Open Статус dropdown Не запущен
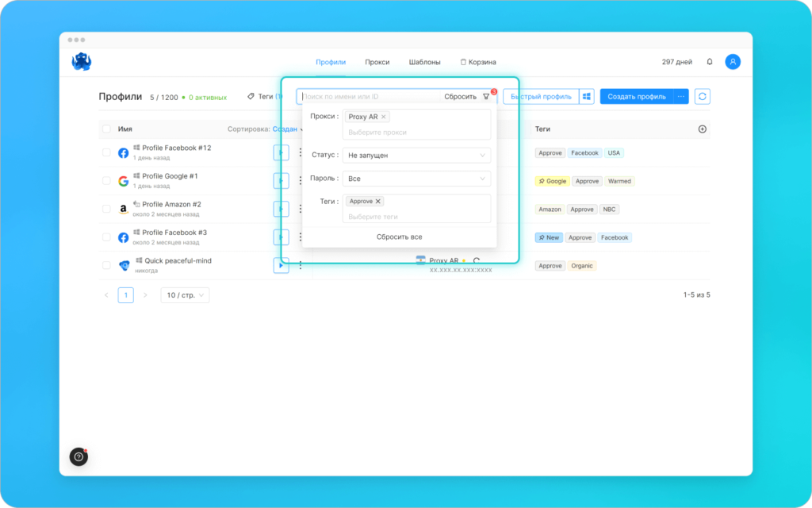This screenshot has width=812, height=508. [416, 155]
